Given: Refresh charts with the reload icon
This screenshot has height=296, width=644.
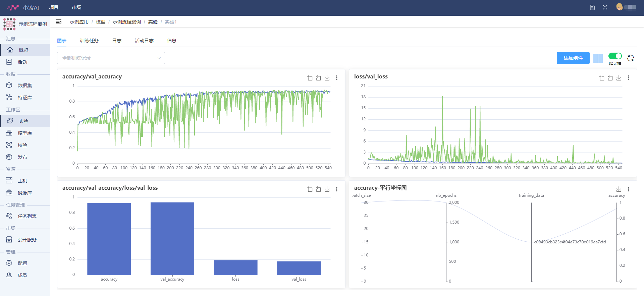Looking at the screenshot, I should (631, 58).
